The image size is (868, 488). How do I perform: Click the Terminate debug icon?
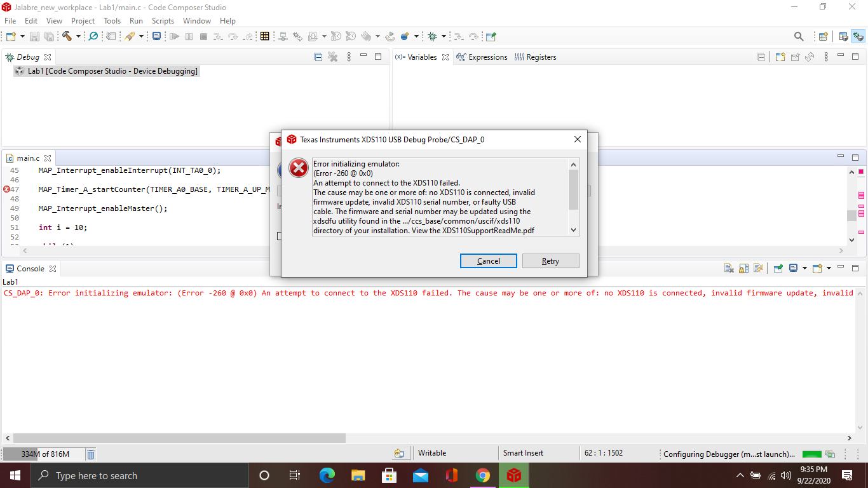[x=203, y=36]
